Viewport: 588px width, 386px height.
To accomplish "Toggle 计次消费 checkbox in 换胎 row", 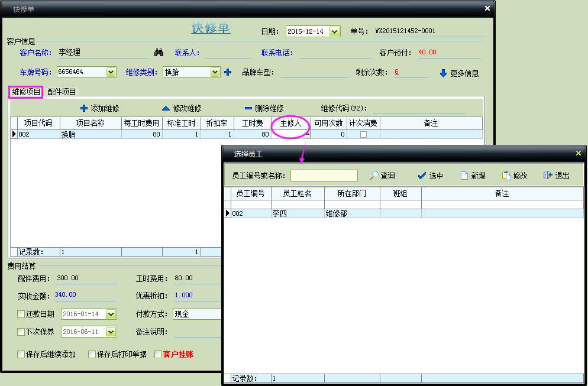I will (363, 135).
